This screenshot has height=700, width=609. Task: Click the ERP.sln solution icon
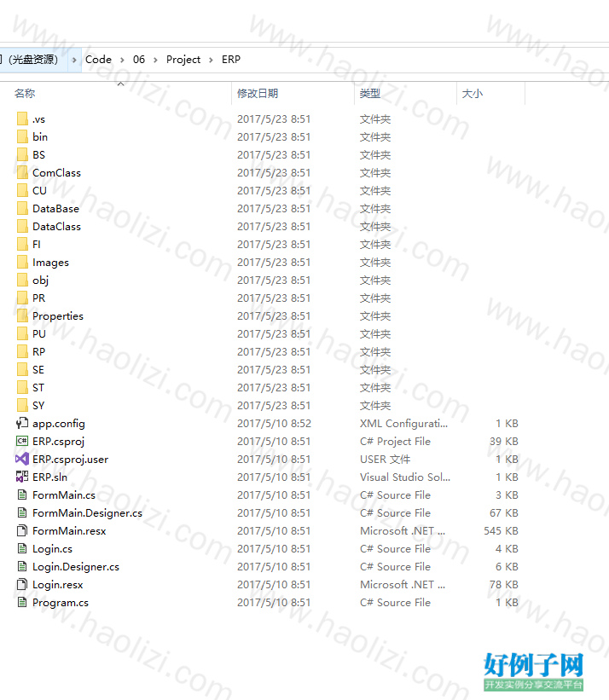[22, 477]
